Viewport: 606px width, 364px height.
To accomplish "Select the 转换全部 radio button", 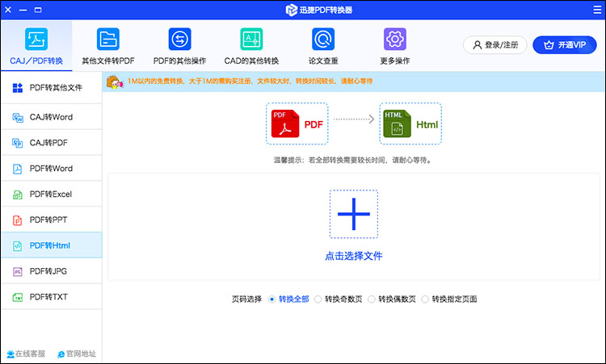I will click(x=271, y=299).
